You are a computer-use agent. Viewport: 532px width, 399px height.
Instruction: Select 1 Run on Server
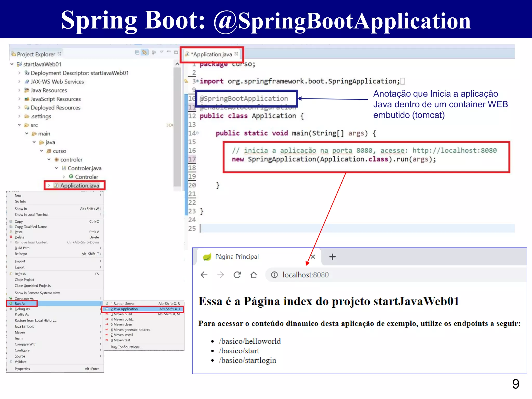144,304
